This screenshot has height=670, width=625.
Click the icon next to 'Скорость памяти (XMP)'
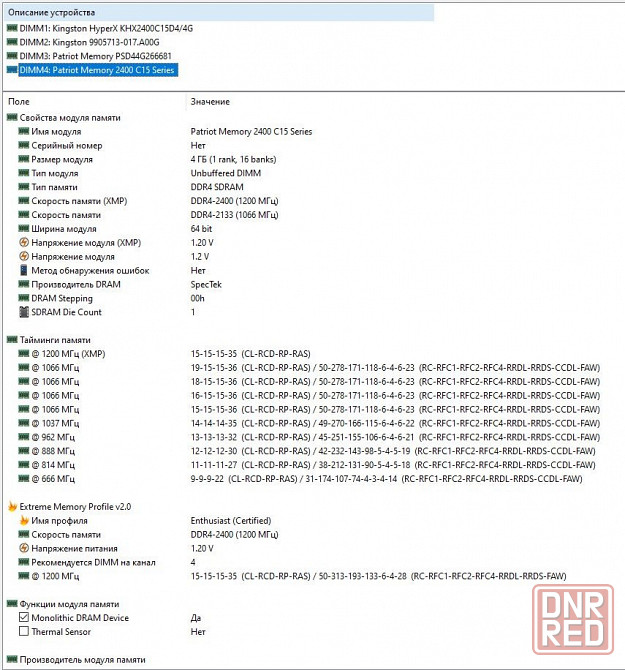[x=23, y=200]
